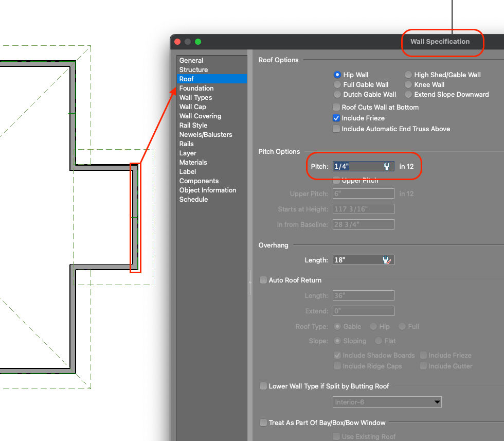Check Treat As Part Of Bay/Box/Bow Window

[x=263, y=423]
